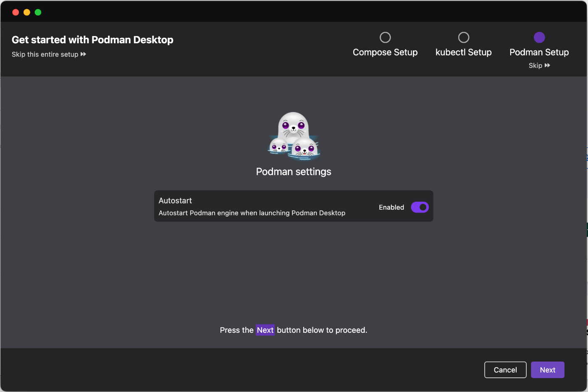Click the Get started with Podman Desktop title
588x392 pixels.
92,39
